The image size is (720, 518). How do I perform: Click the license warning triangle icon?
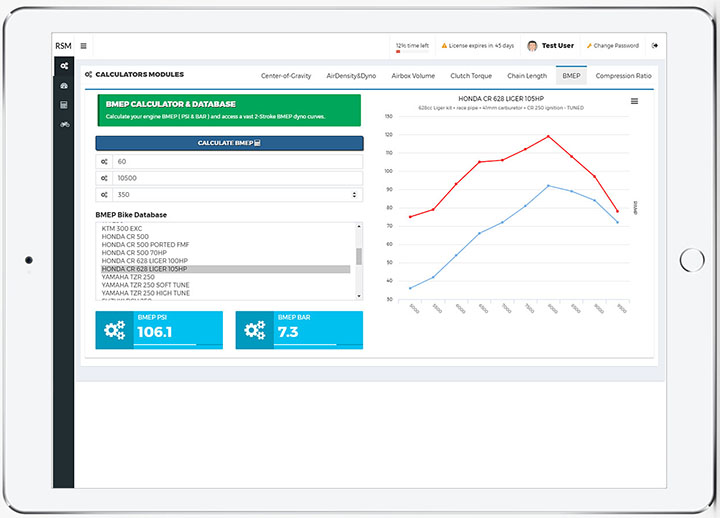(444, 46)
